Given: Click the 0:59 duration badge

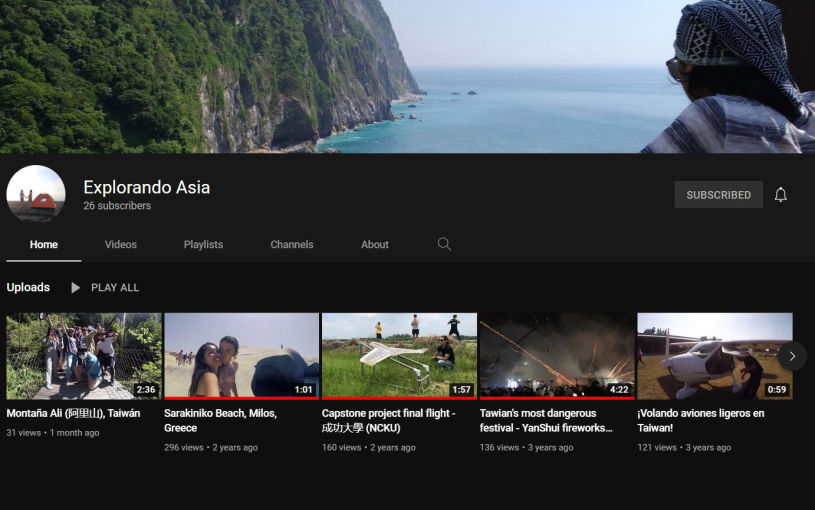Looking at the screenshot, I should pyautogui.click(x=777, y=389).
